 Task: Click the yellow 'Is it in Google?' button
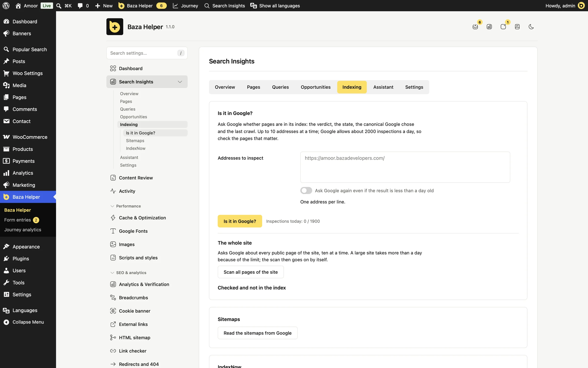(240, 221)
